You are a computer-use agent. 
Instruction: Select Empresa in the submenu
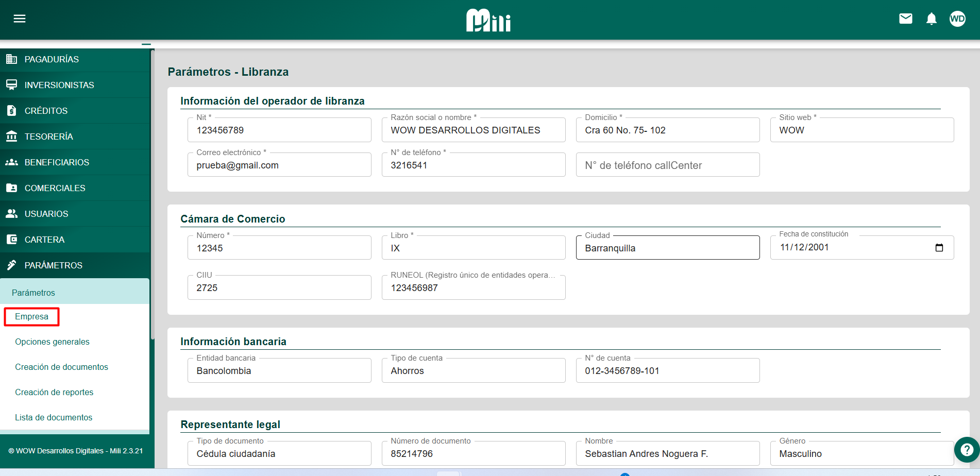coord(31,317)
